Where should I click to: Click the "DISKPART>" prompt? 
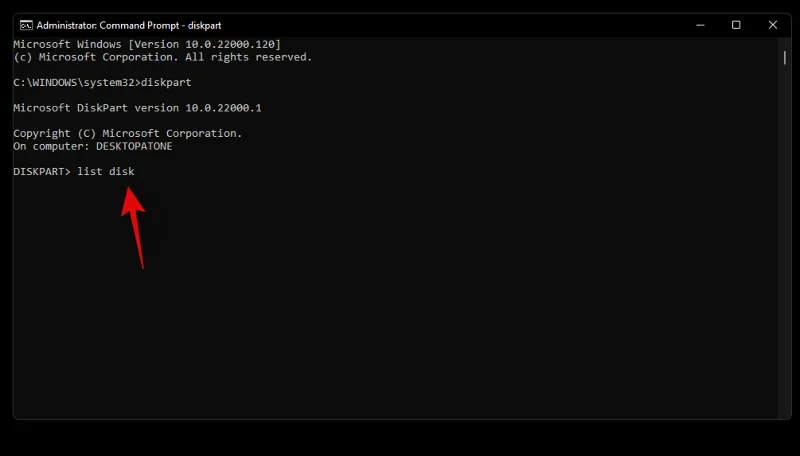point(42,172)
